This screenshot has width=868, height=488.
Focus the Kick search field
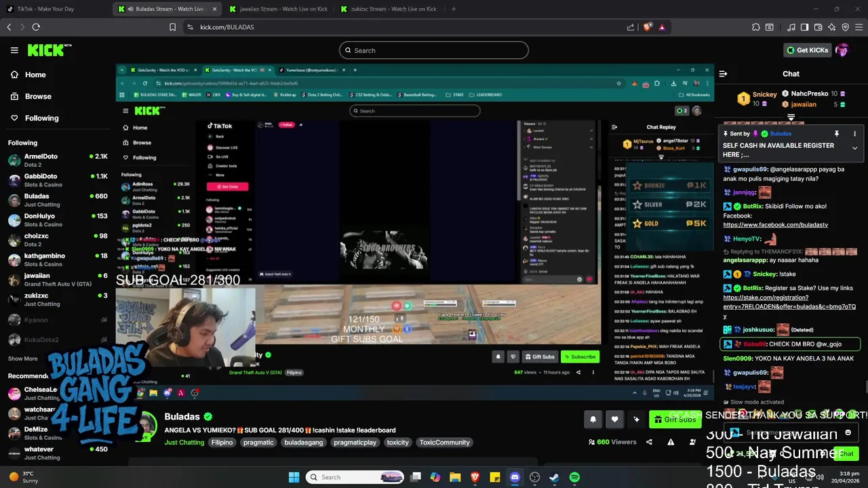pyautogui.click(x=434, y=50)
